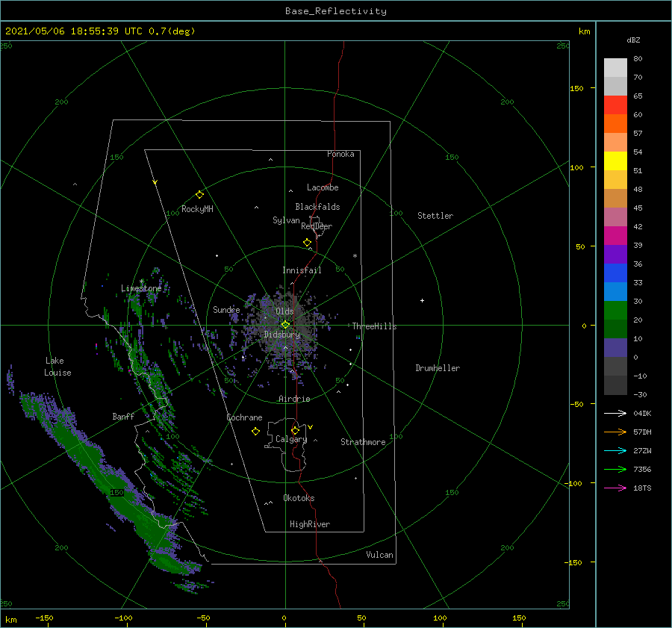Viewport: 672px width, 628px height.
Task: Pick the purple 39-36 dBZ swatch
Action: point(615,255)
